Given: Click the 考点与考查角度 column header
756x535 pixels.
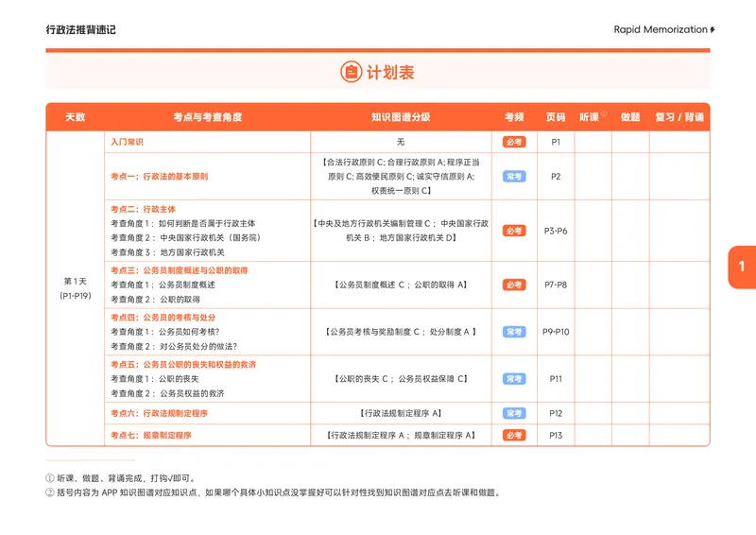Looking at the screenshot, I should pyautogui.click(x=207, y=117).
